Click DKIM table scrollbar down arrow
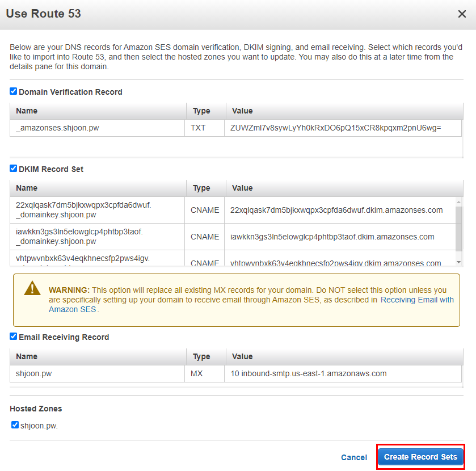This screenshot has width=476, height=471. [x=459, y=262]
